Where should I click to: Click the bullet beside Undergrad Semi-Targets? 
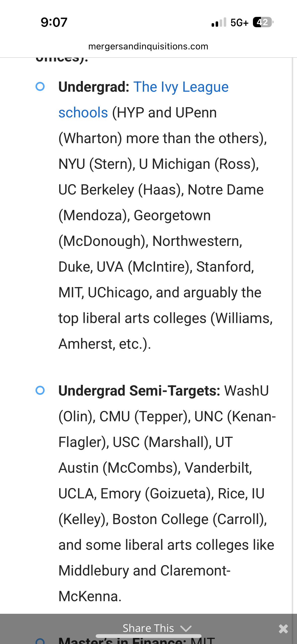pyautogui.click(x=40, y=391)
